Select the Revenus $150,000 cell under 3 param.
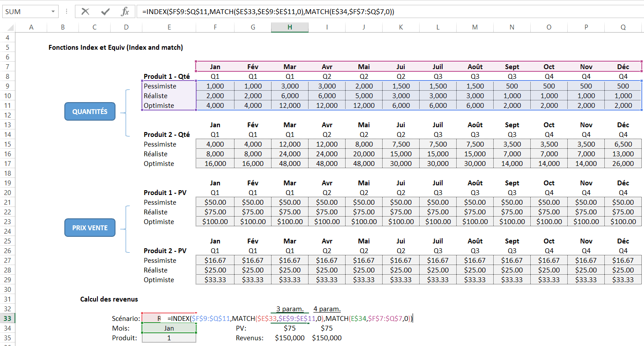644x346 pixels. [x=290, y=338]
